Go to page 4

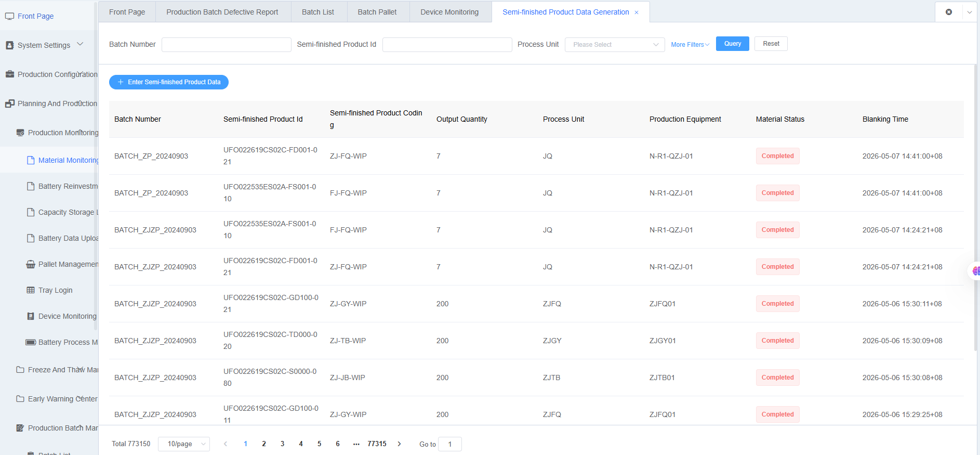(301, 444)
